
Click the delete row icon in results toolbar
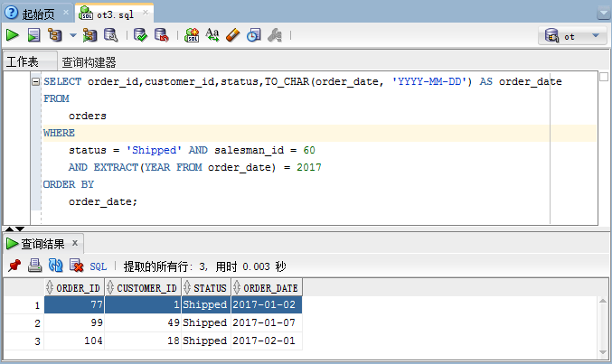click(x=77, y=266)
